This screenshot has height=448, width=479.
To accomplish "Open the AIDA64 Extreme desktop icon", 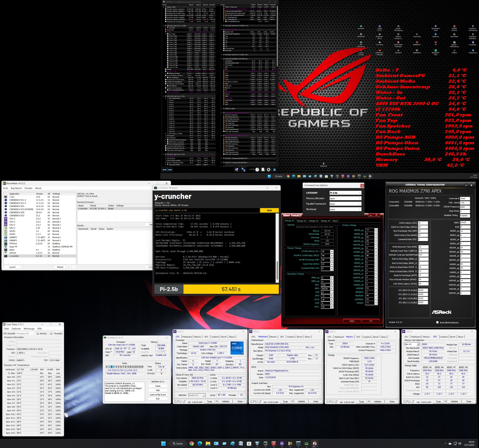I will click(x=454, y=26).
